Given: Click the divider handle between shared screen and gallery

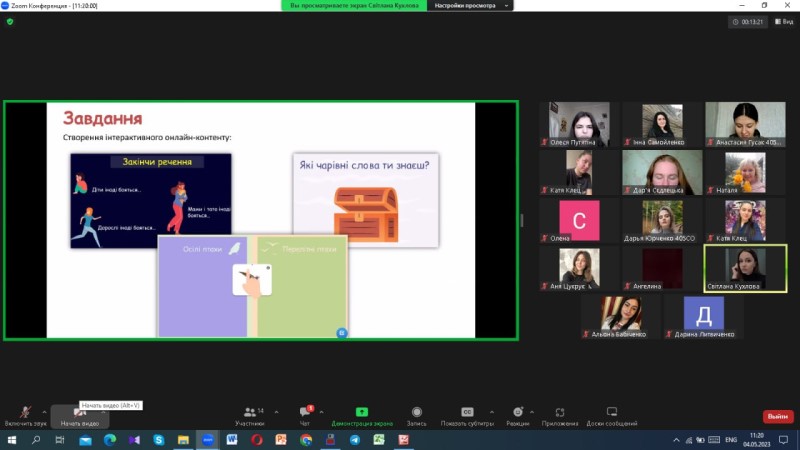Looking at the screenshot, I should click(x=521, y=220).
